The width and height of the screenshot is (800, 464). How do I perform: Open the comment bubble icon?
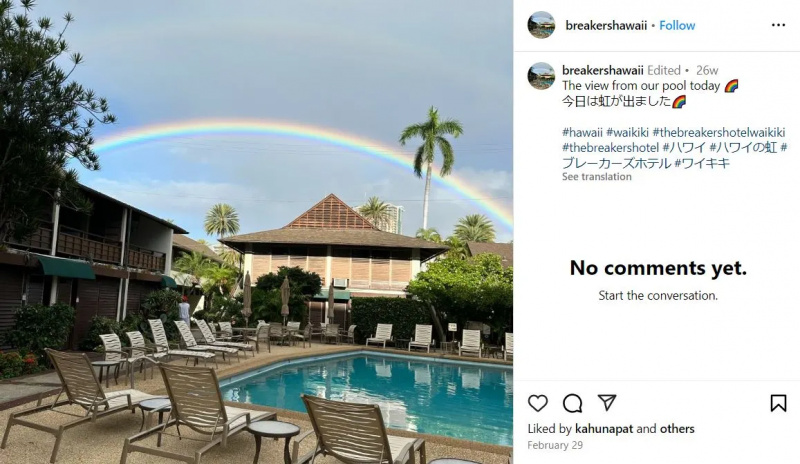572,403
